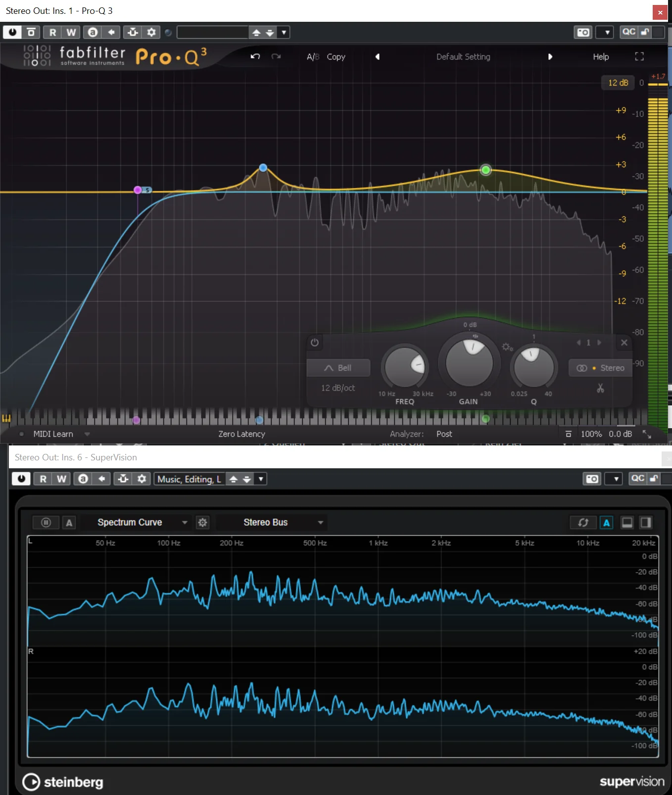Viewport: 672px width, 795px height.
Task: Click the Pro-Q 3 undo arrow
Action: pos(255,56)
